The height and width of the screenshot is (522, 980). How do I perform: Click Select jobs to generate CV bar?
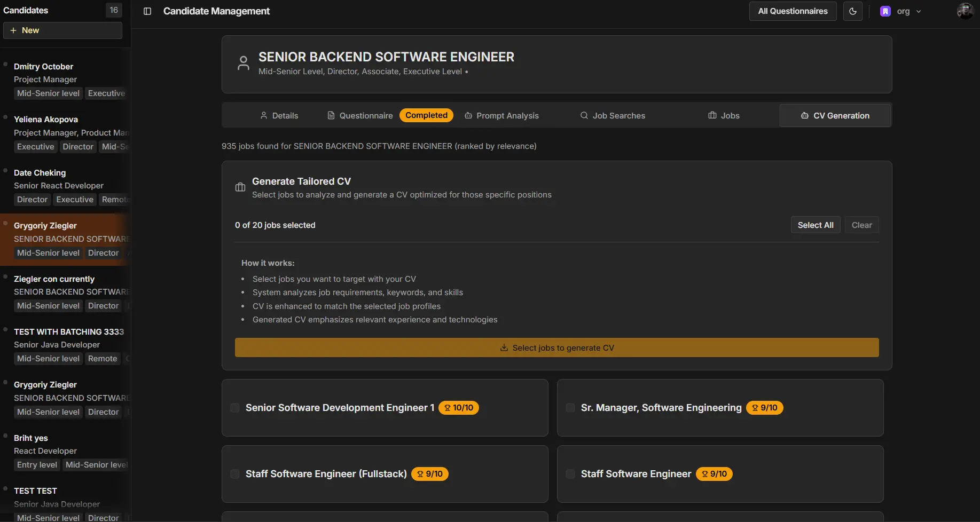pos(556,347)
